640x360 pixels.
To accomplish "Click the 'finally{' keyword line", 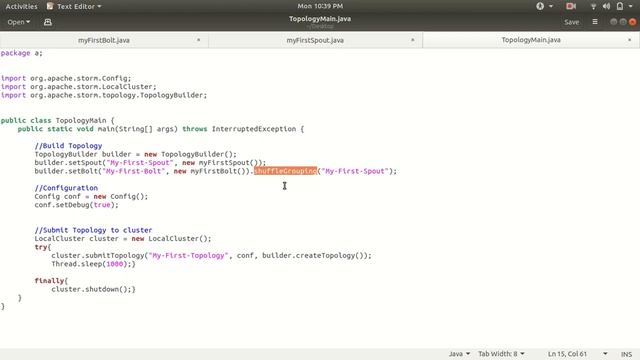I will click(x=51, y=281).
